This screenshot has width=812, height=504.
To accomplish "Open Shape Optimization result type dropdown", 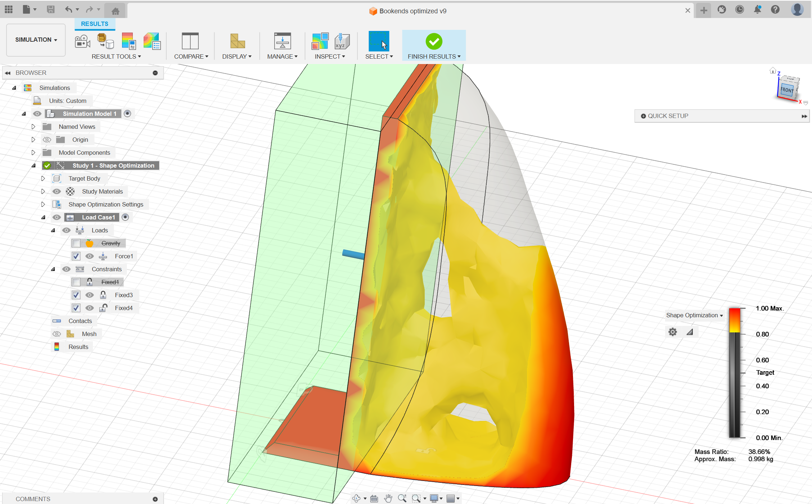I will pyautogui.click(x=694, y=315).
